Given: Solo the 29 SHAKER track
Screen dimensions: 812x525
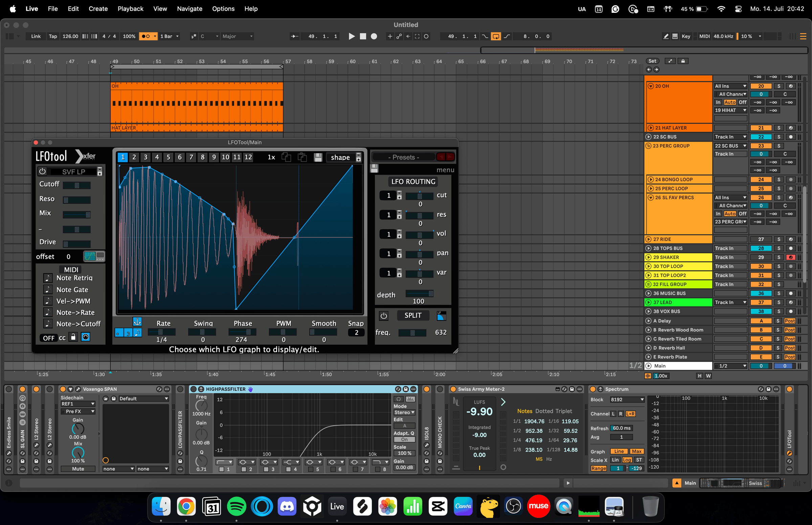Looking at the screenshot, I should [779, 257].
